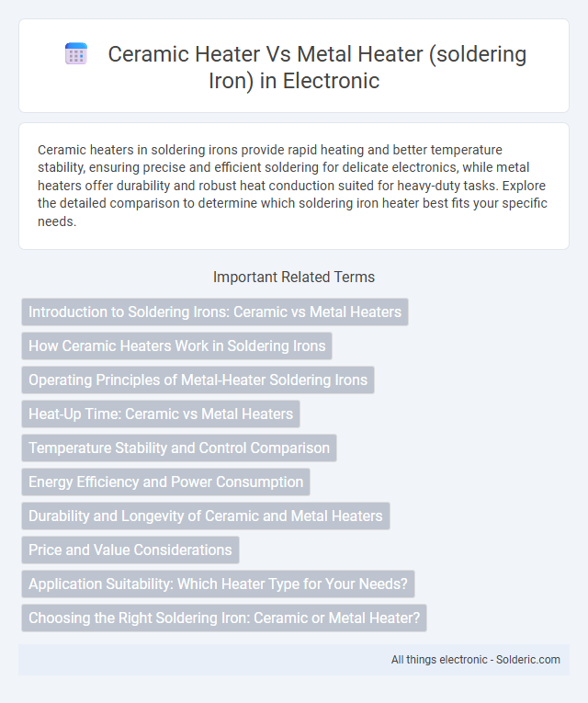This screenshot has height=703, width=588.
Task: Click Price and Value Considerations tag
Action: (x=130, y=550)
